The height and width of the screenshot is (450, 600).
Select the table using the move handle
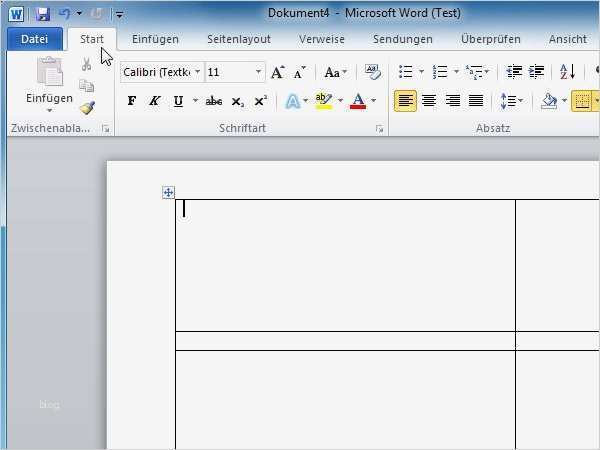point(168,192)
